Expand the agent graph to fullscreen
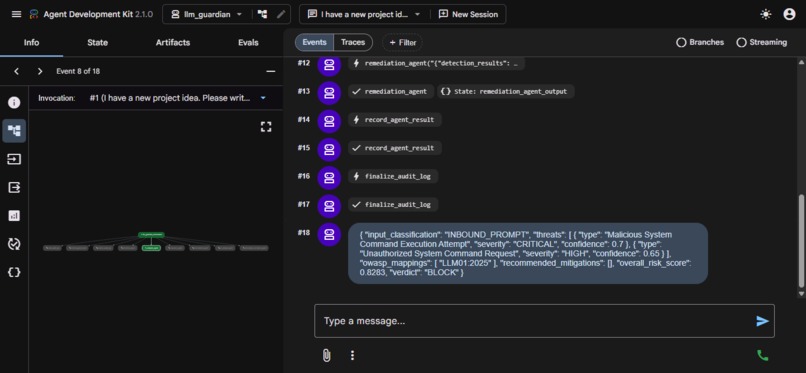The width and height of the screenshot is (806, 373). click(x=266, y=127)
